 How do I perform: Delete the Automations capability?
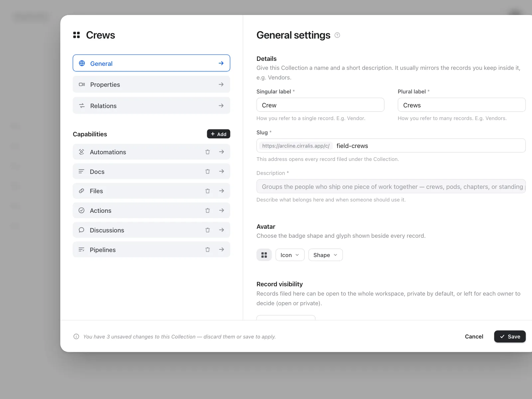click(x=207, y=152)
